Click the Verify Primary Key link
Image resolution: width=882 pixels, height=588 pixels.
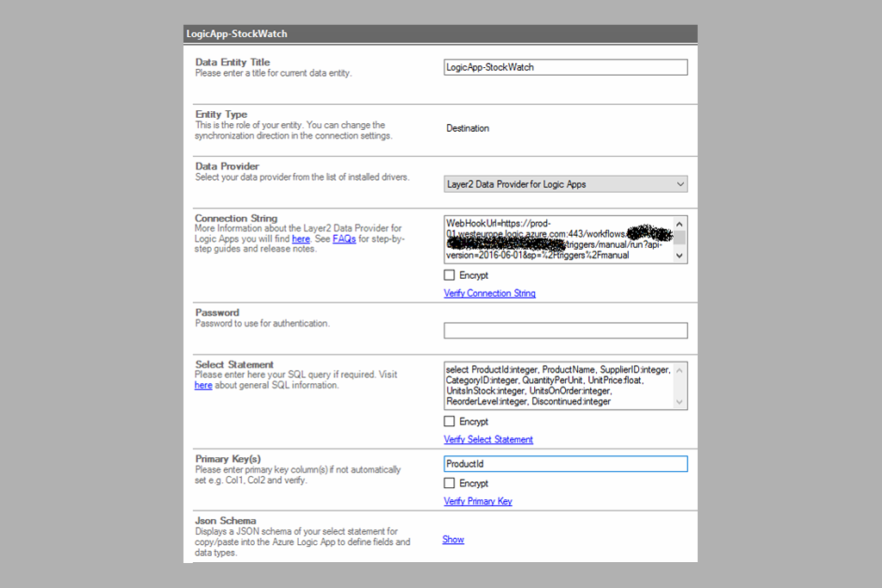coord(478,502)
